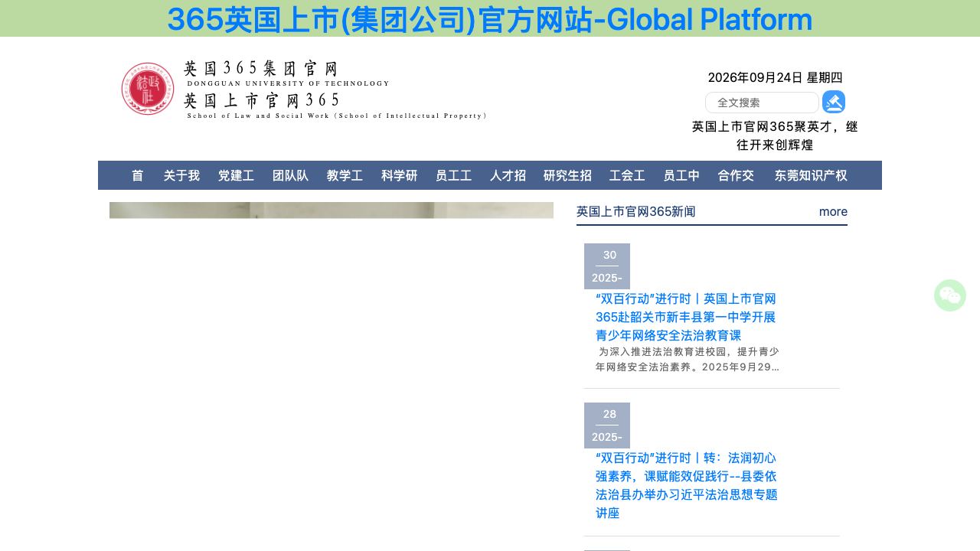Open the 研究生招 menu item
Viewport: 980px width, 551px height.
click(567, 175)
